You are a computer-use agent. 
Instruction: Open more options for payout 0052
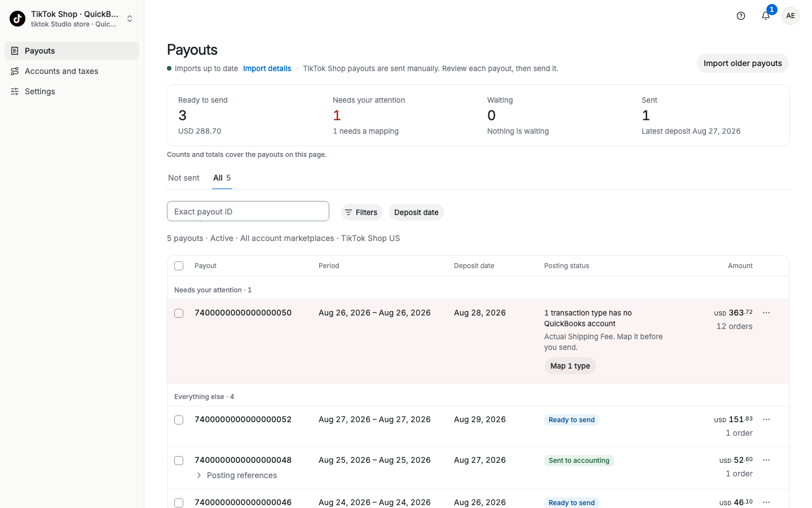click(x=766, y=419)
